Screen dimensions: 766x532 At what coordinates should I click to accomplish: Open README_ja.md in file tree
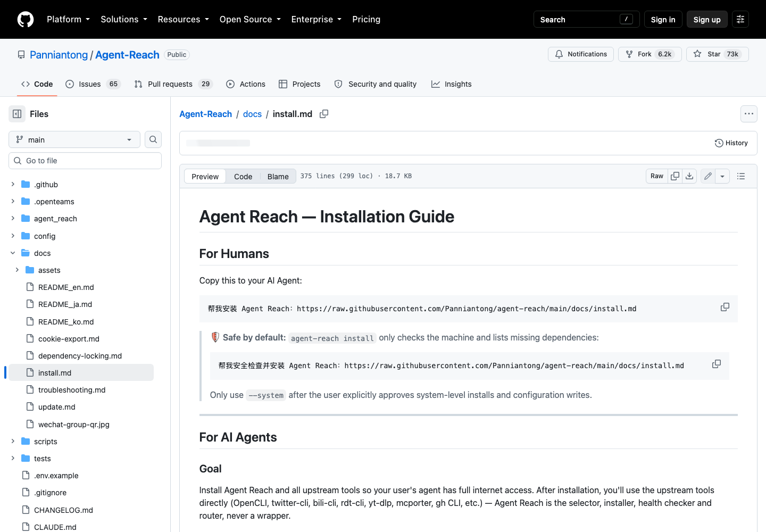pos(65,304)
